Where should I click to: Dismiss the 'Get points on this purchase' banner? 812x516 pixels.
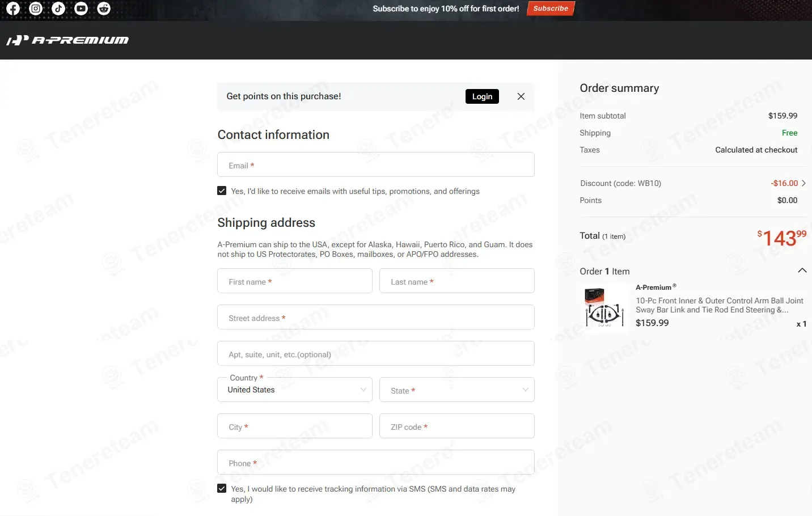[x=521, y=96]
